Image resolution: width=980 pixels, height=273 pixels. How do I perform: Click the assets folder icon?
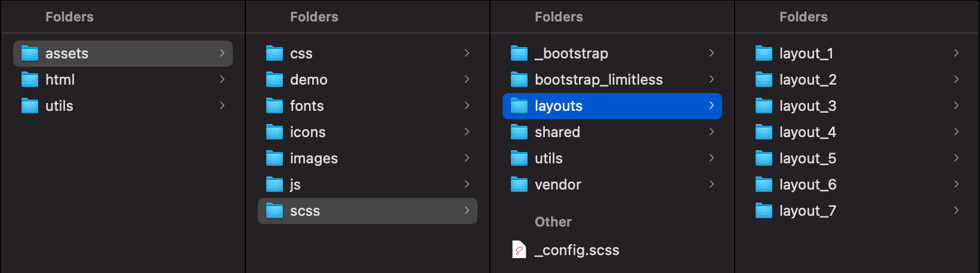pos(30,54)
